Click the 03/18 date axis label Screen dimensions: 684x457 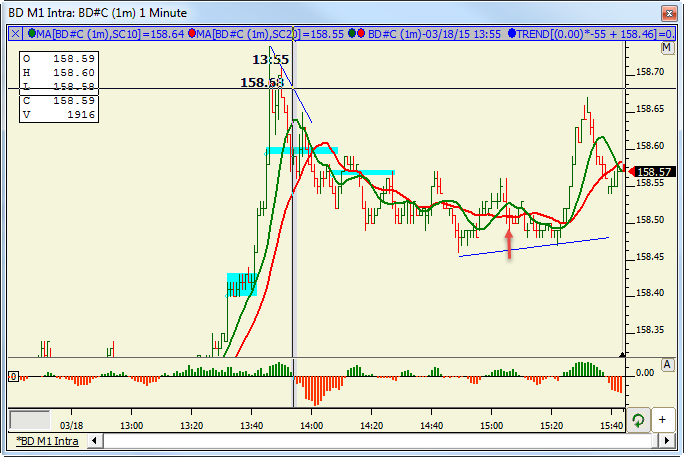coord(72,425)
